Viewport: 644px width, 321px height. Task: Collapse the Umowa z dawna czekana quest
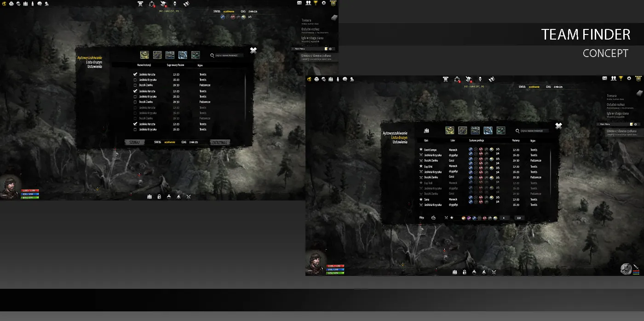[x=621, y=131]
